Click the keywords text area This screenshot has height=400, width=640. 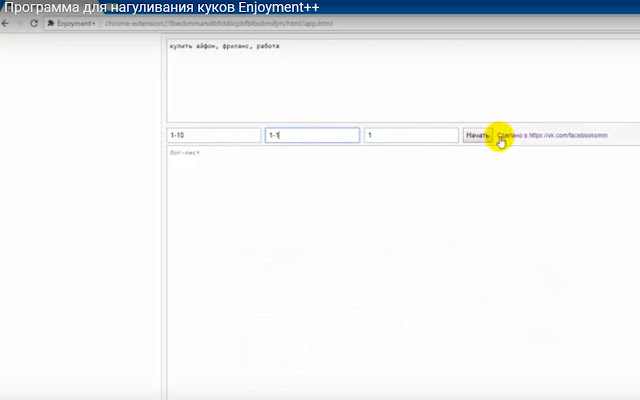tap(403, 80)
